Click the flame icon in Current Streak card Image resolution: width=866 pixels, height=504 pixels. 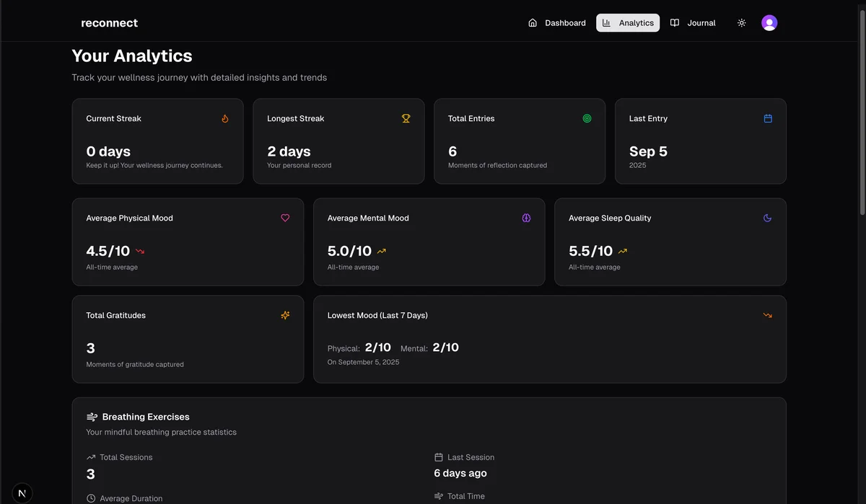[225, 119]
